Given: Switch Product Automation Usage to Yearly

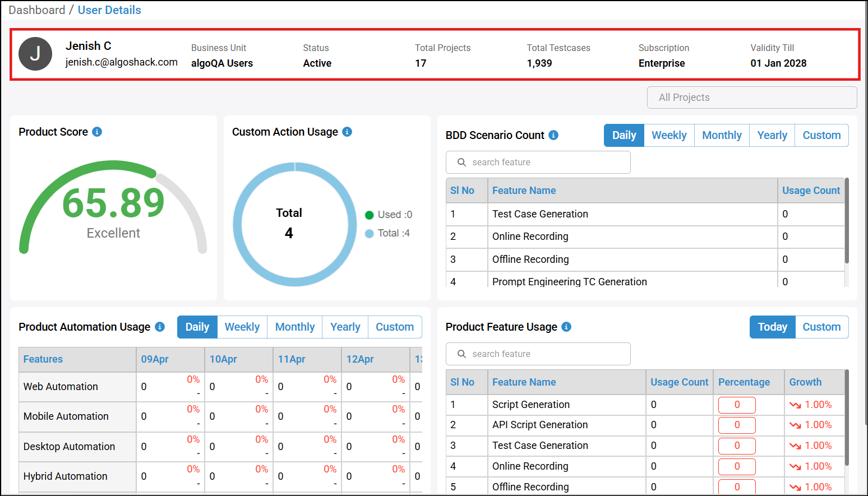Looking at the screenshot, I should click(x=345, y=327).
